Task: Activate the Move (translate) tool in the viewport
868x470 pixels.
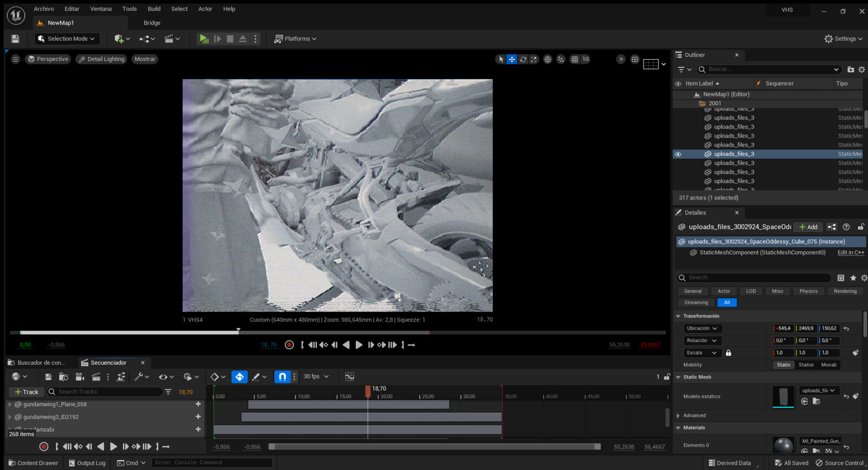Action: point(512,59)
